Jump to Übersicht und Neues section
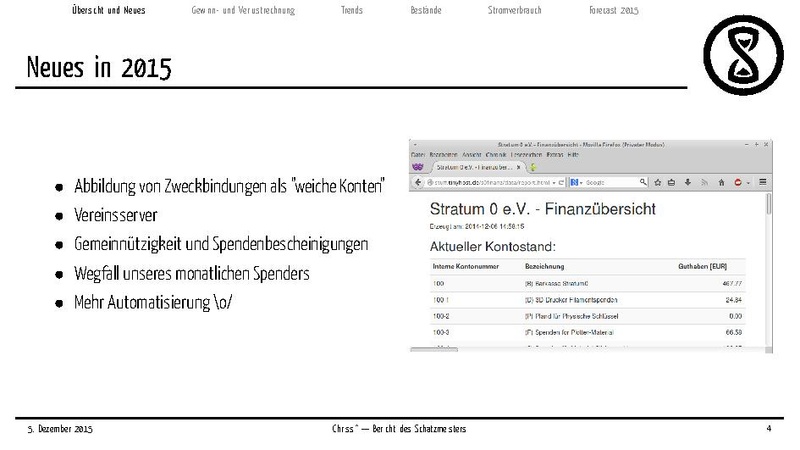The width and height of the screenshot is (800, 450). [x=109, y=10]
